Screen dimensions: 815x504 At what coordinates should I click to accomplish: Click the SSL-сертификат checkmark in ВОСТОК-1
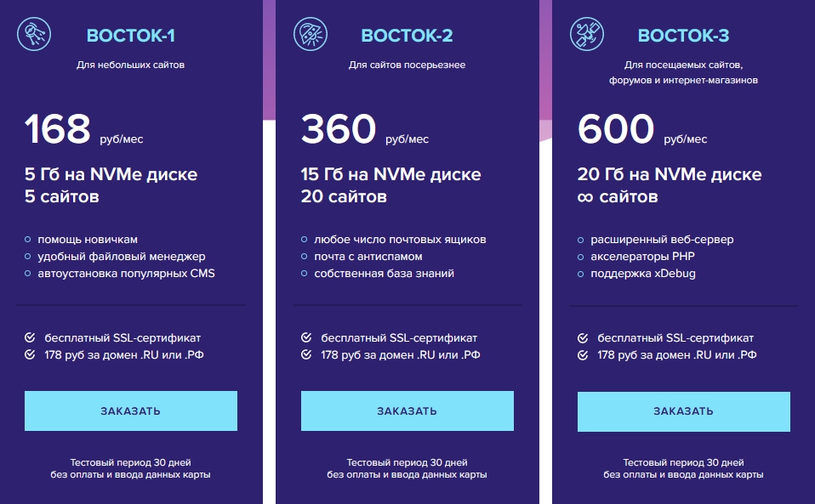click(29, 337)
